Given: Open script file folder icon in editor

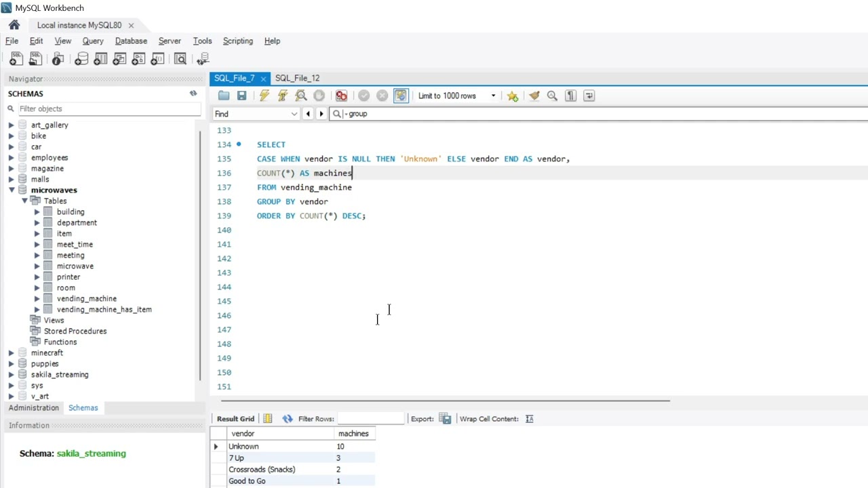Looking at the screenshot, I should [x=224, y=96].
